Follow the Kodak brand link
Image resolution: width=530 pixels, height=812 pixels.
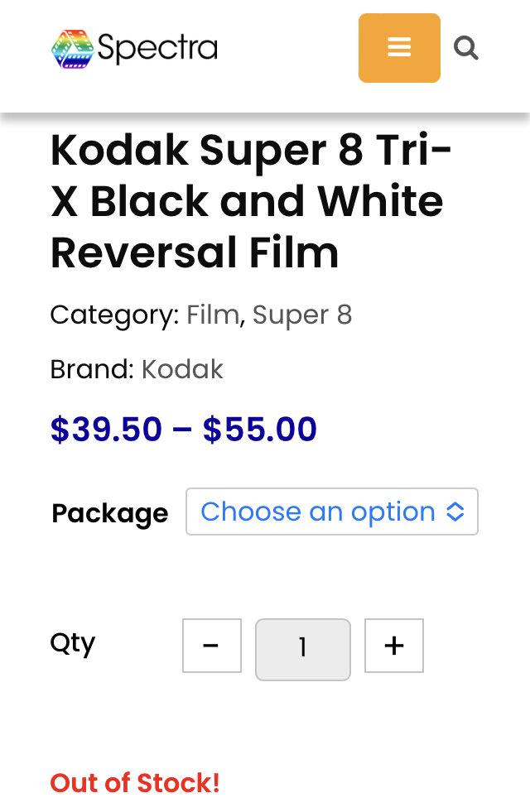pos(182,369)
